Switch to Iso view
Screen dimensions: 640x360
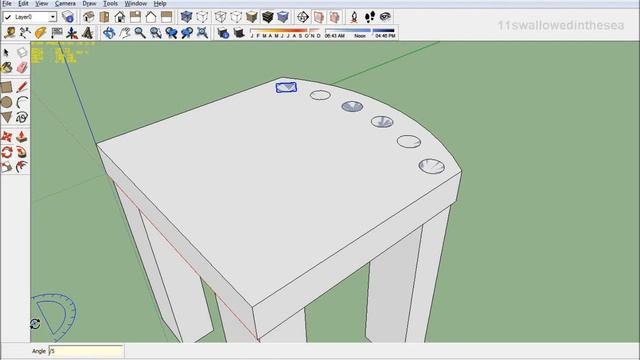coord(89,17)
